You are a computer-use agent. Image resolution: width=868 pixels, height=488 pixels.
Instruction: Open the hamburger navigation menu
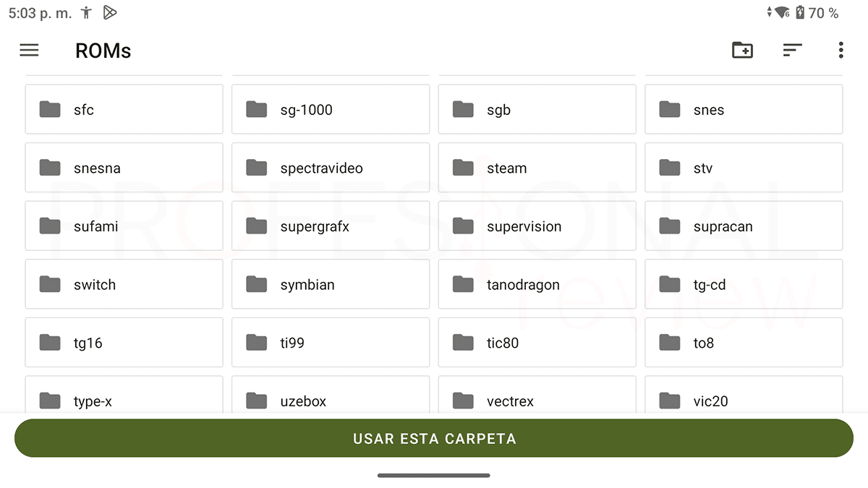pyautogui.click(x=29, y=50)
